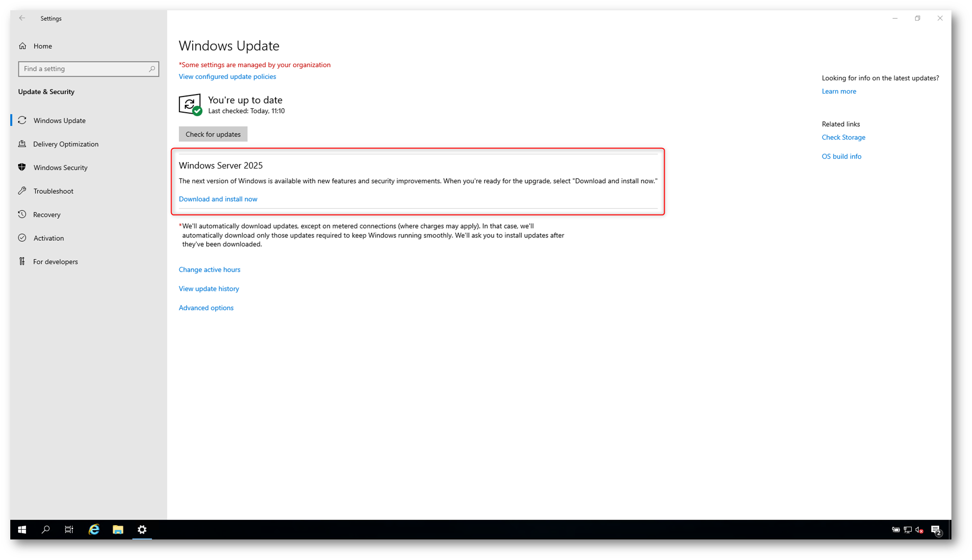
Task: Open File Explorer from the taskbar
Action: (x=118, y=530)
